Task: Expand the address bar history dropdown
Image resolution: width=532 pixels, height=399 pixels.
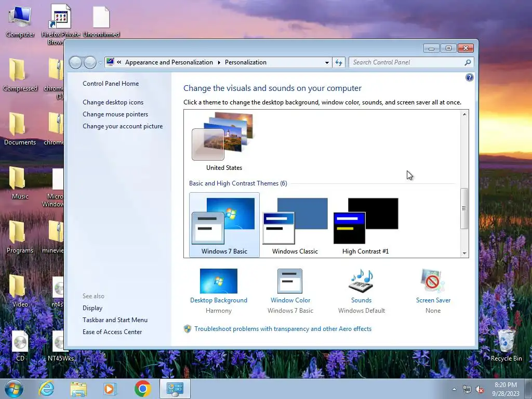Action: (x=327, y=62)
